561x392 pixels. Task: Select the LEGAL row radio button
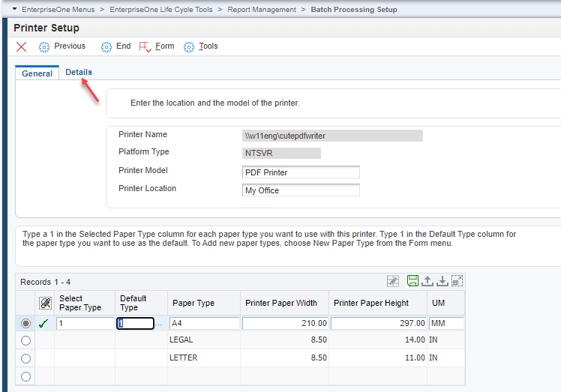point(25,340)
